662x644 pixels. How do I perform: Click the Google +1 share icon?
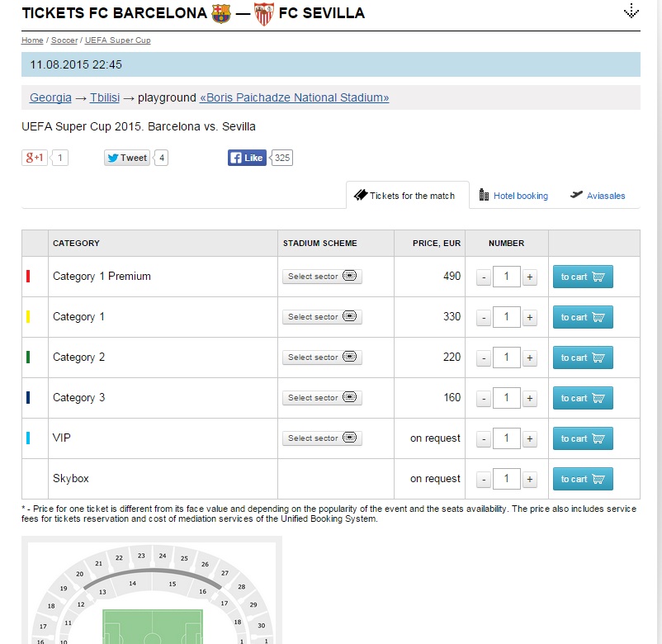(35, 158)
